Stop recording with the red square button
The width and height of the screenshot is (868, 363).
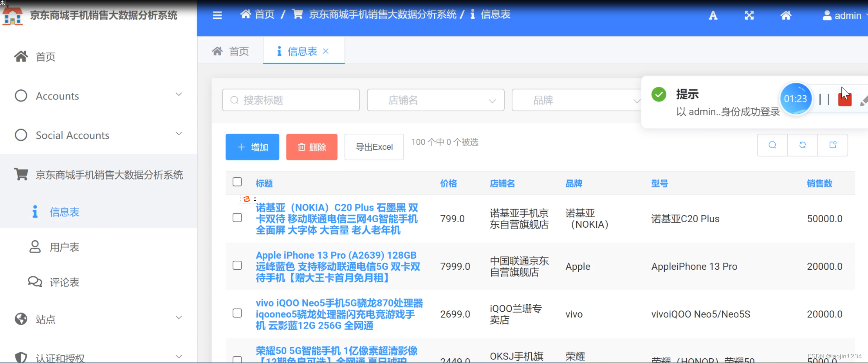[845, 99]
